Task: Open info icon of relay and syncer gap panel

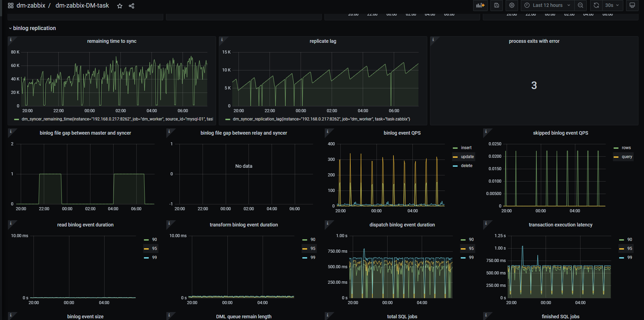Action: 169,132
